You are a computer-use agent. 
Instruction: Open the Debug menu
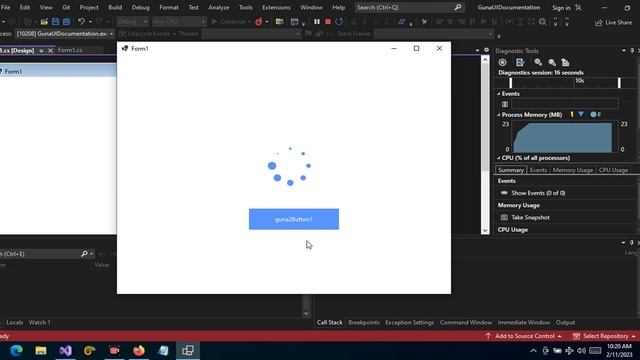140,7
